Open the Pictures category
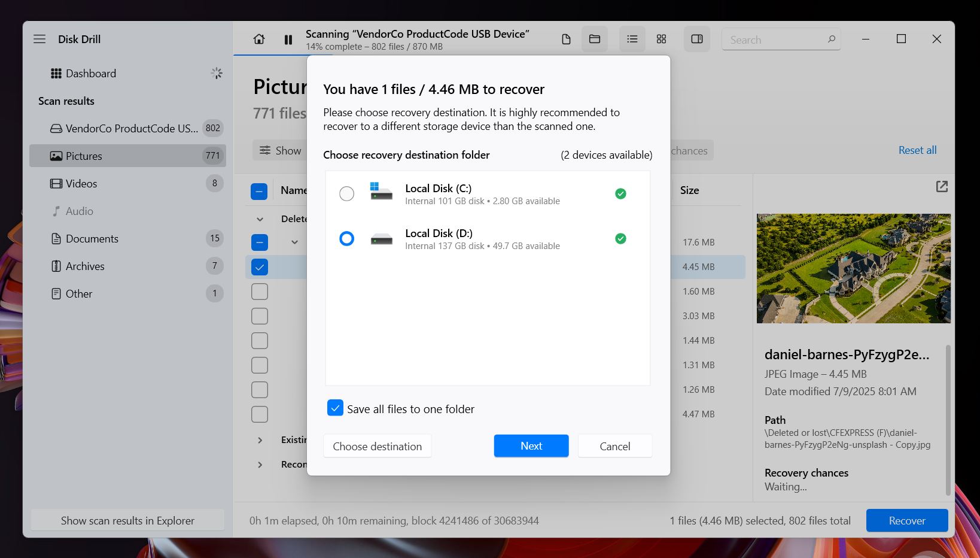 127,156
